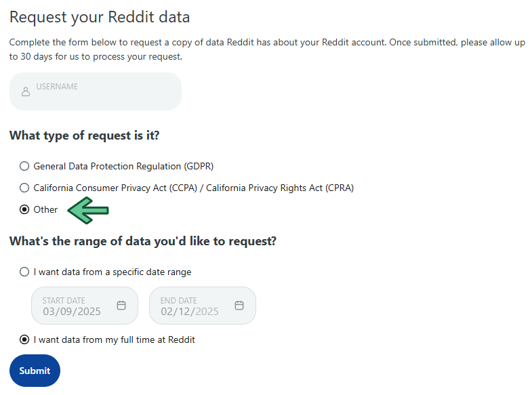Select the GDPR radio button circle
This screenshot has width=532, height=395.
pos(24,166)
